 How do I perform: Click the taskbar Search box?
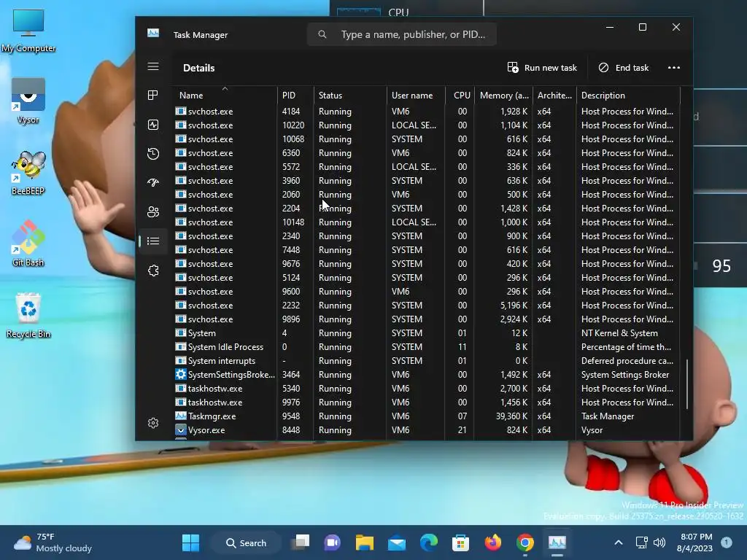[x=246, y=542]
